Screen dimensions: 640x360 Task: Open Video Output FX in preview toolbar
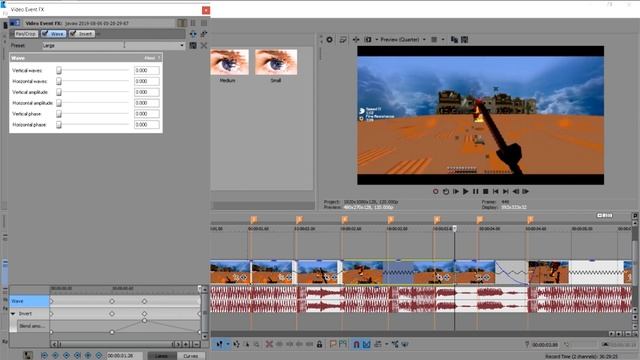click(356, 40)
